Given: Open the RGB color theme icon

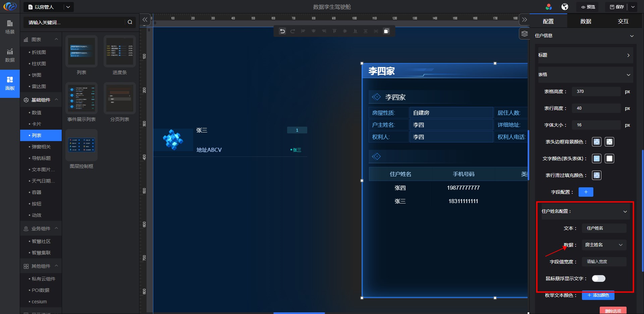Looking at the screenshot, I should (x=549, y=7).
